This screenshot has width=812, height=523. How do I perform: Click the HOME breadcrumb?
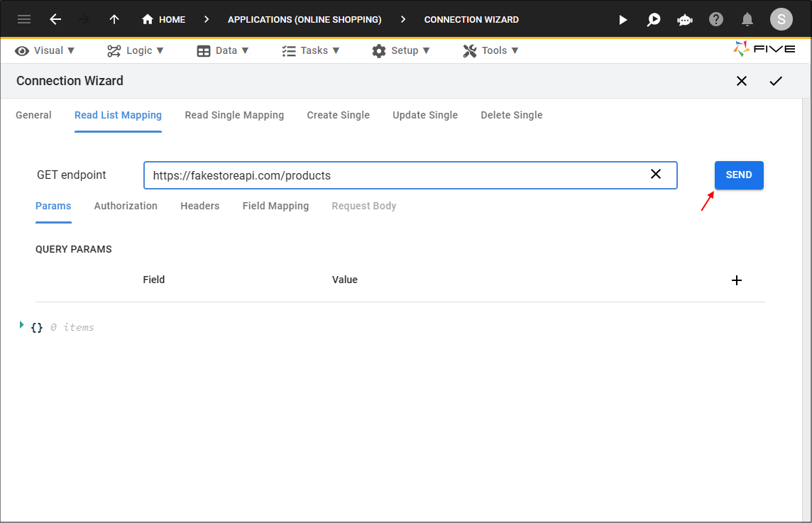[x=164, y=20]
